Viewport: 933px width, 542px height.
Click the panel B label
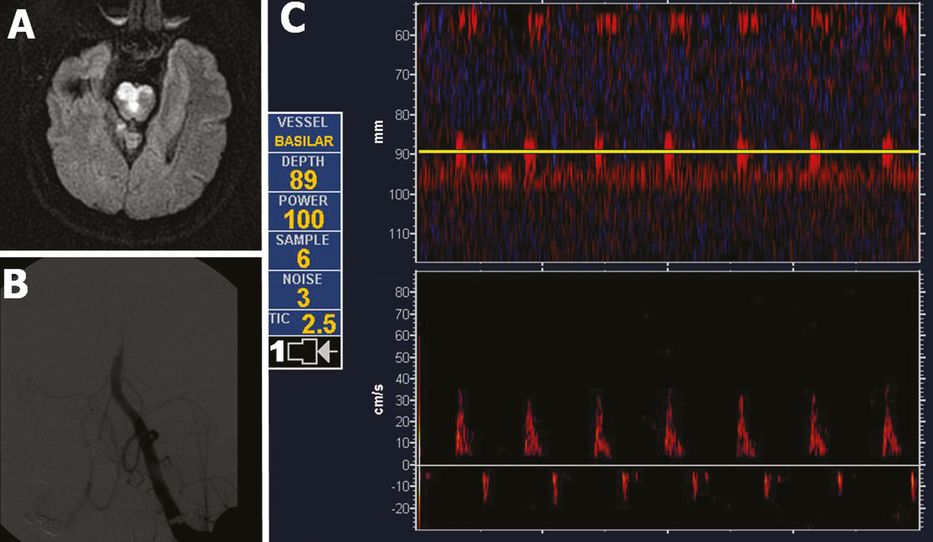pyautogui.click(x=20, y=285)
